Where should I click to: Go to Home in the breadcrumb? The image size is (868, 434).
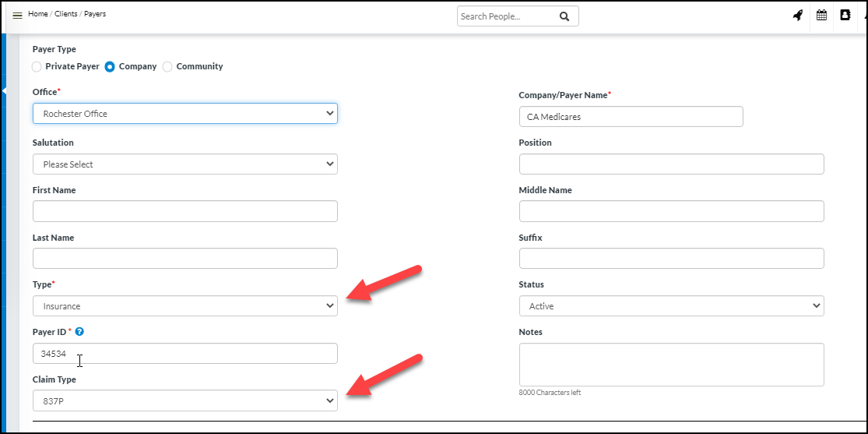tap(37, 14)
